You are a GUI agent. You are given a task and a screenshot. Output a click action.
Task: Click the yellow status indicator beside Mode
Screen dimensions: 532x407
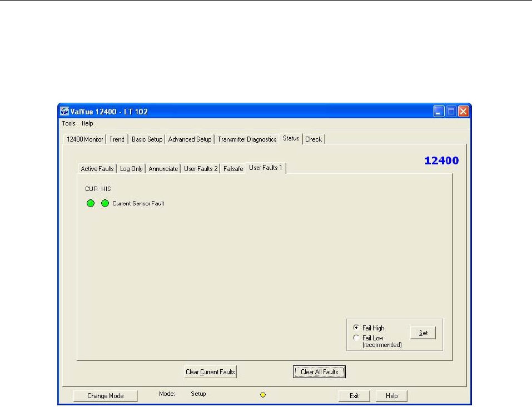262,395
